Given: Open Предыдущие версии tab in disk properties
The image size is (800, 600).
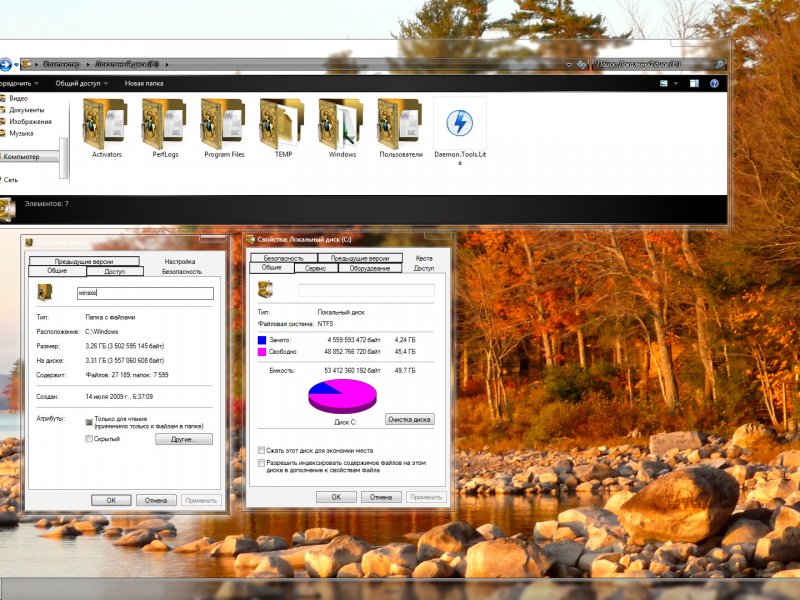Looking at the screenshot, I should tap(360, 258).
